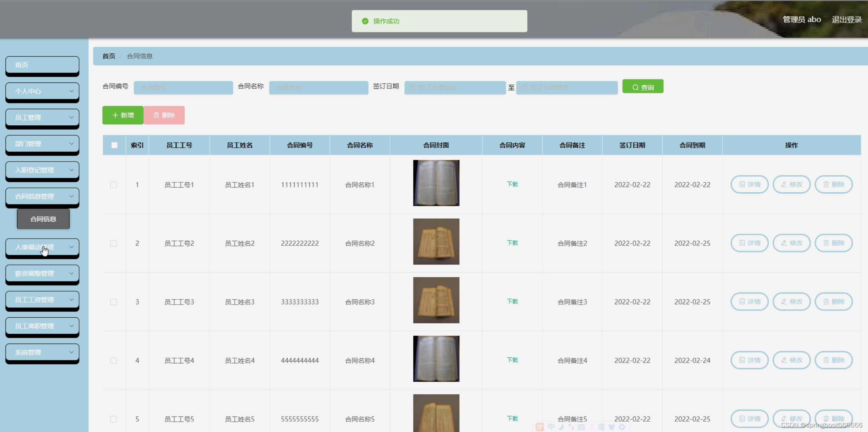Screen dimensions: 868x432
Task: Expand the 系统管理 sidebar menu
Action: [42, 352]
